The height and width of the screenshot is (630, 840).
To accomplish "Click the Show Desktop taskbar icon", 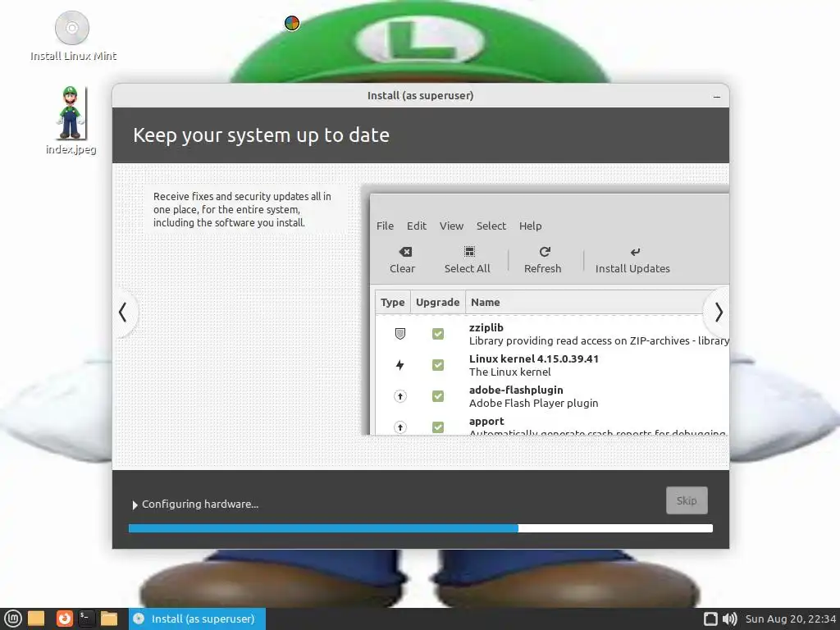I will click(x=36, y=619).
